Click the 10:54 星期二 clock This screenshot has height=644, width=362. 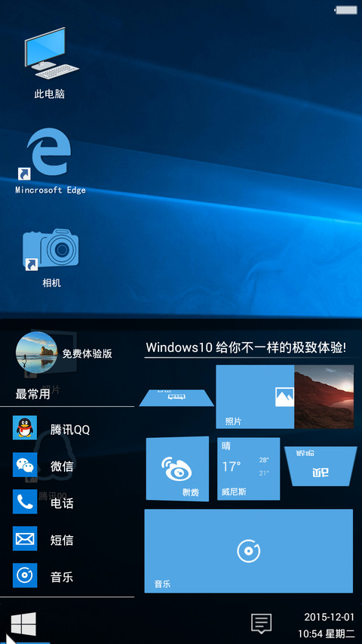pos(327,633)
